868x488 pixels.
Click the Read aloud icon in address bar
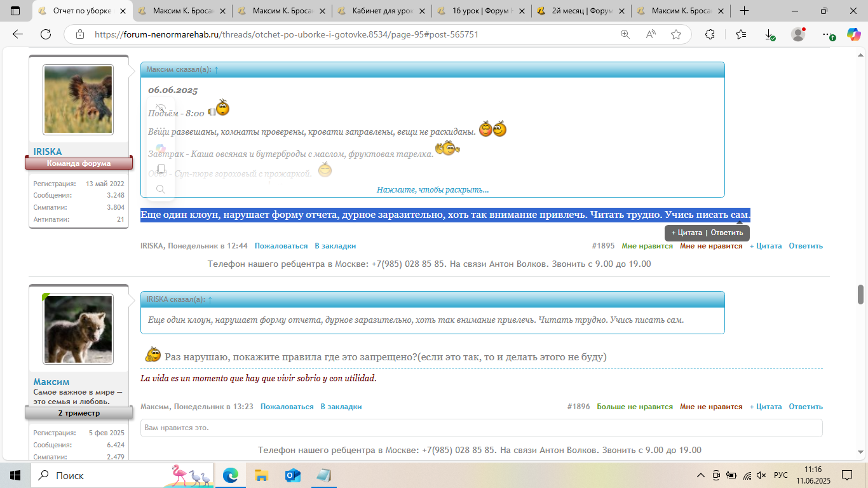(x=651, y=35)
